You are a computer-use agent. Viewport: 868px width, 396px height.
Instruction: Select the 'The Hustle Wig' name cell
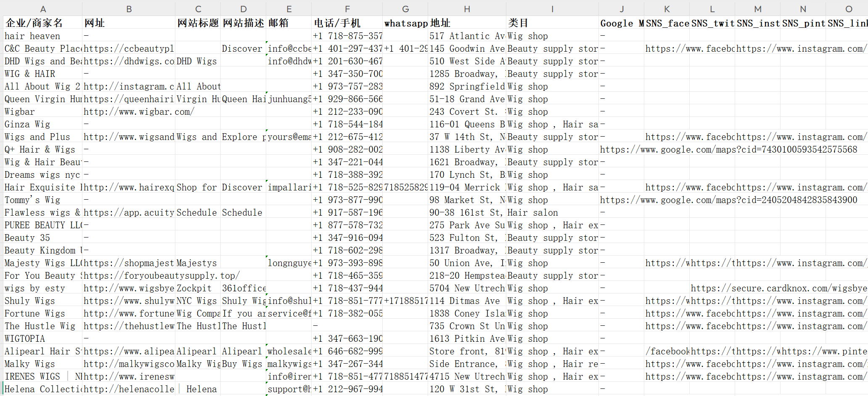click(43, 326)
